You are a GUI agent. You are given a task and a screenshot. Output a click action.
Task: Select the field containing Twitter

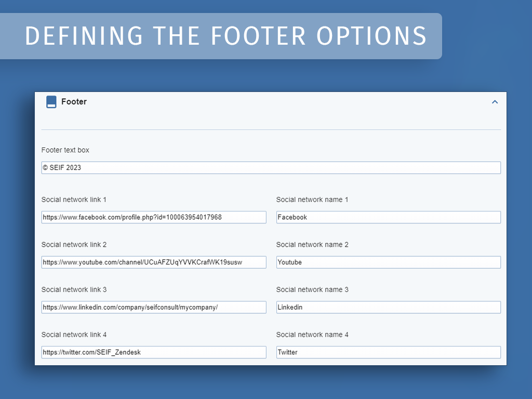tap(388, 352)
